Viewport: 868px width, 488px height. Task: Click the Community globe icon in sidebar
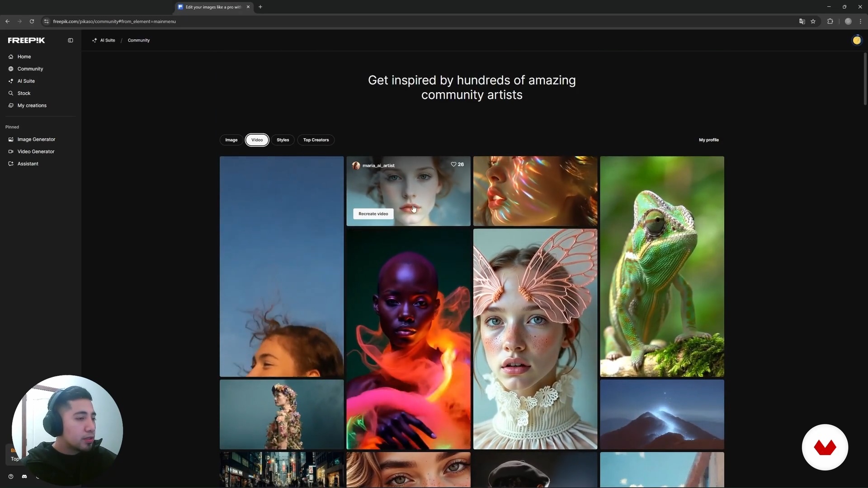pyautogui.click(x=11, y=69)
